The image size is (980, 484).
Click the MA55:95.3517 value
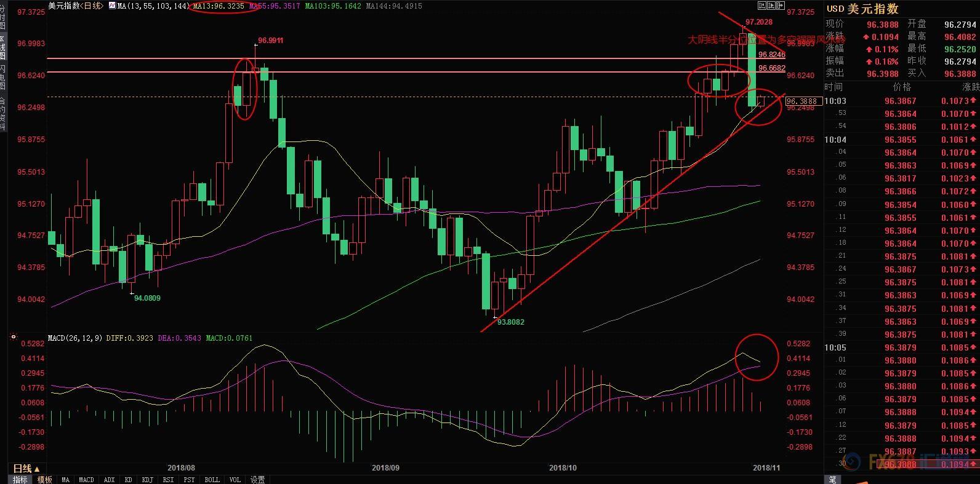pos(275,6)
